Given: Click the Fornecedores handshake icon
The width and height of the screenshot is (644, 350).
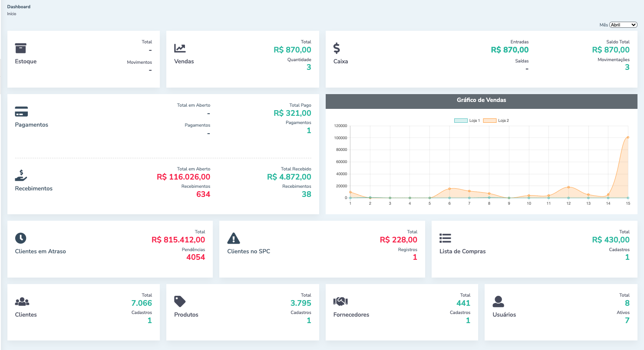Looking at the screenshot, I should coord(340,301).
